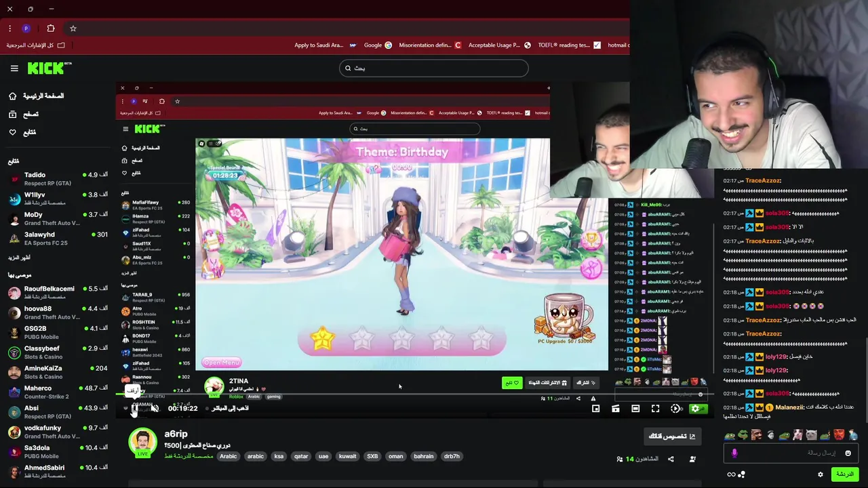Open Tadido channel in sidebar

[58, 179]
